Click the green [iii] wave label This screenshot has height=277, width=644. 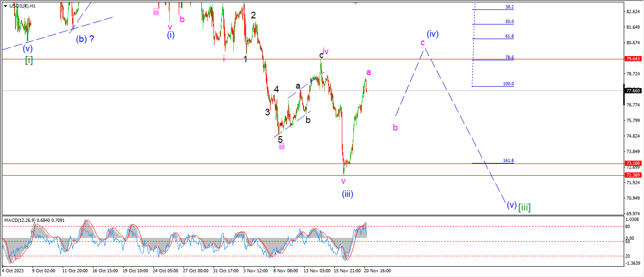[524, 207]
